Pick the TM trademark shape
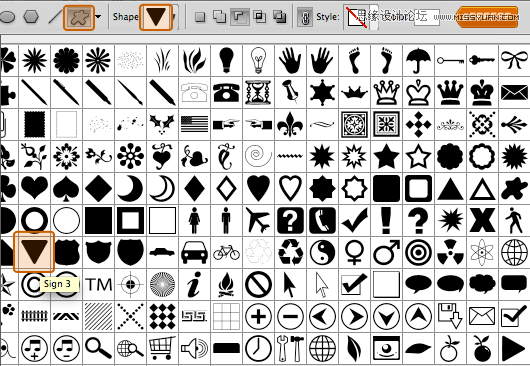Image resolution: width=530 pixels, height=366 pixels. point(98,285)
